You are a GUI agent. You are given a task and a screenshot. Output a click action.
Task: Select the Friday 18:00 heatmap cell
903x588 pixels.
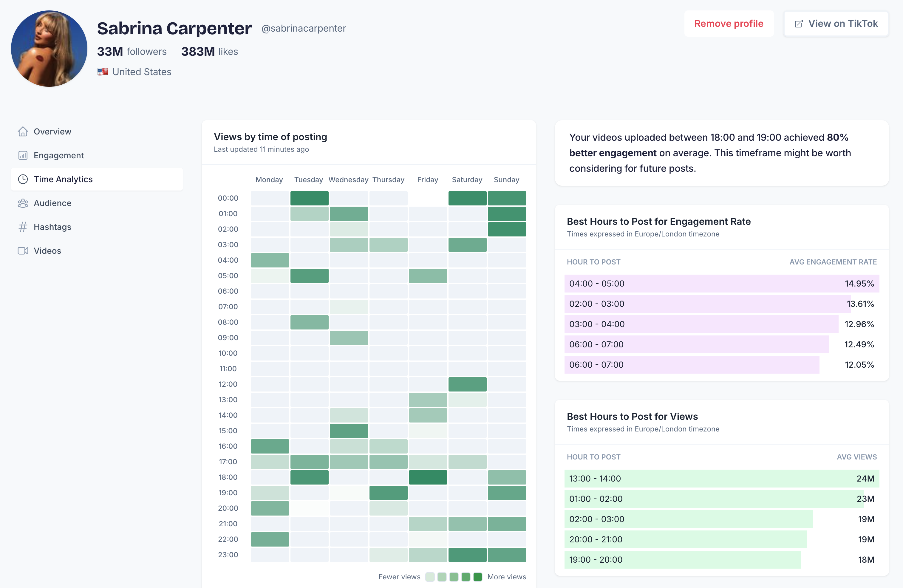pos(428,477)
